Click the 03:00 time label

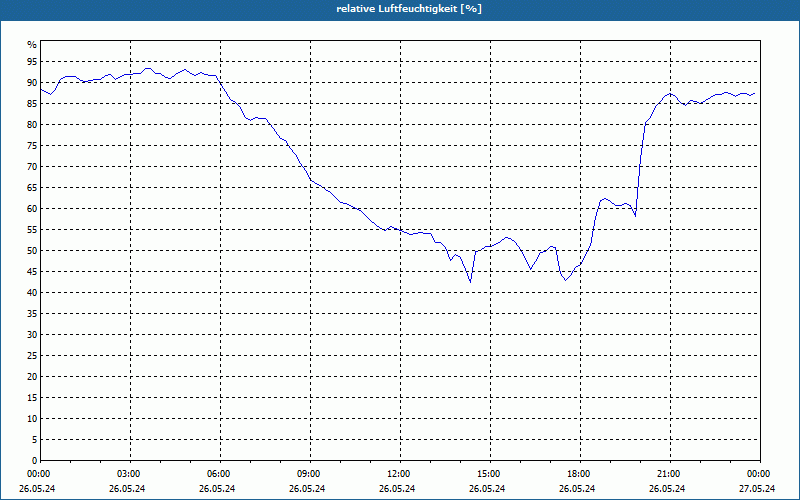(130, 474)
